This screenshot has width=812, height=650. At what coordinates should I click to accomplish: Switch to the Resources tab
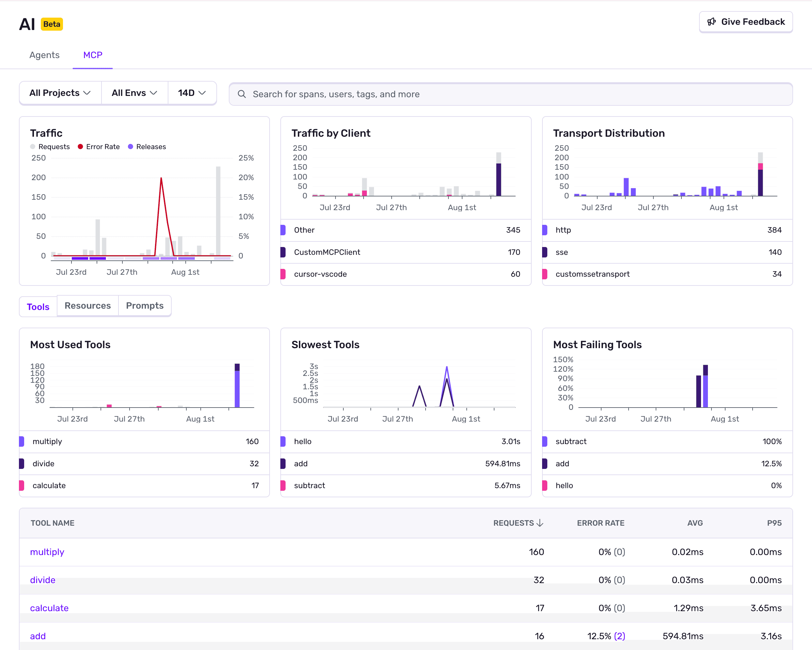pyautogui.click(x=87, y=305)
